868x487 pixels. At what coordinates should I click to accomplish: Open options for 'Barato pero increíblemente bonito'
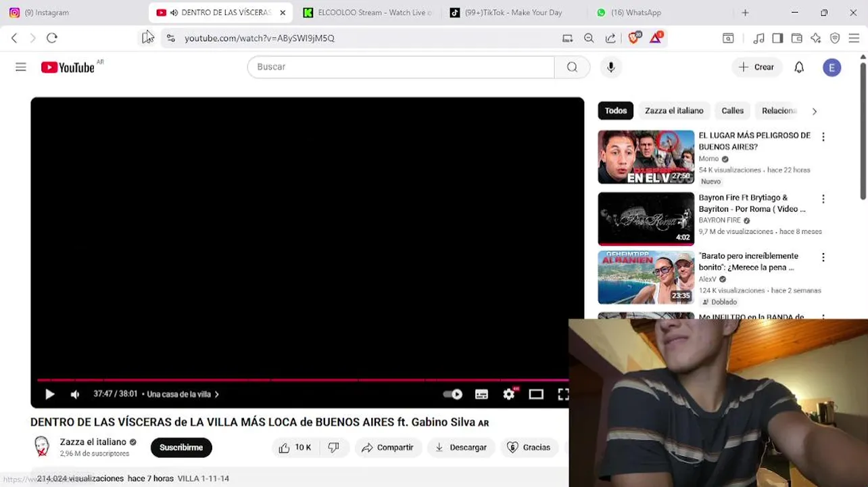[823, 258]
